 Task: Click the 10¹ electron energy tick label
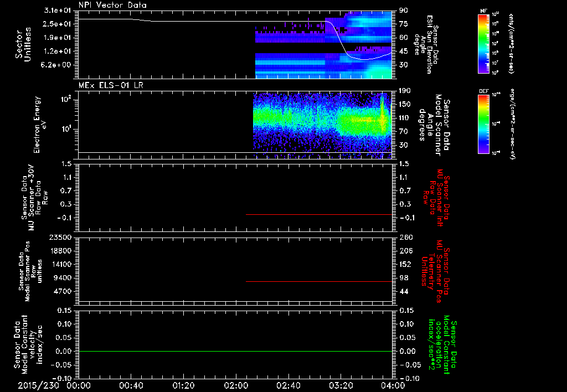[x=66, y=129]
